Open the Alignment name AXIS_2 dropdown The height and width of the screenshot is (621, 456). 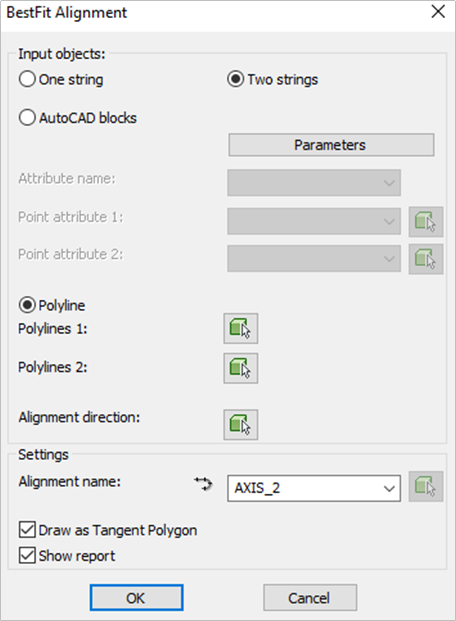[x=314, y=488]
